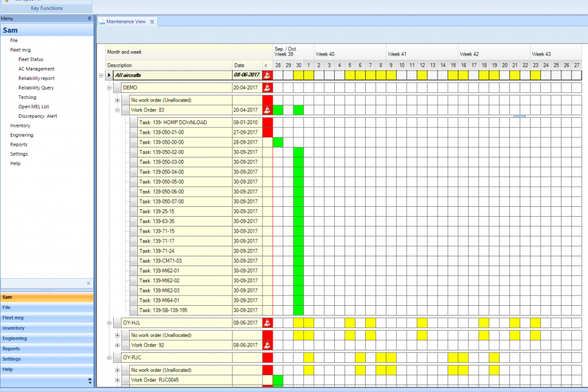Click green cell for Work Order: RJC0045
The height and width of the screenshot is (392, 588).
(278, 380)
